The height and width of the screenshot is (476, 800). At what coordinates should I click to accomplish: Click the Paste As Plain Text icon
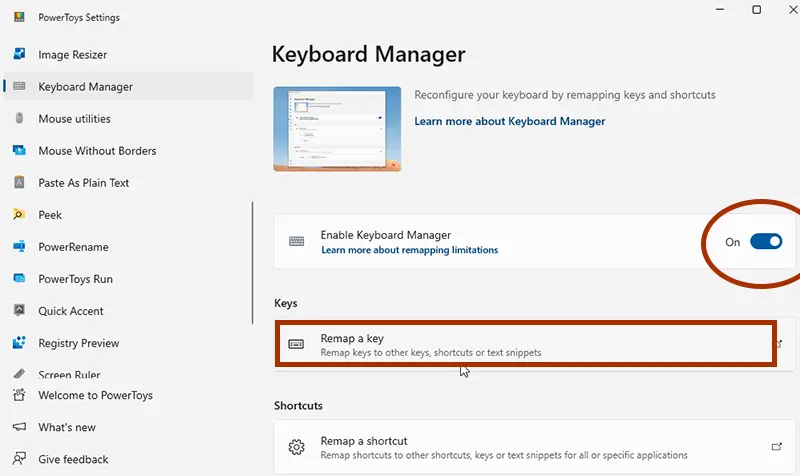click(19, 182)
